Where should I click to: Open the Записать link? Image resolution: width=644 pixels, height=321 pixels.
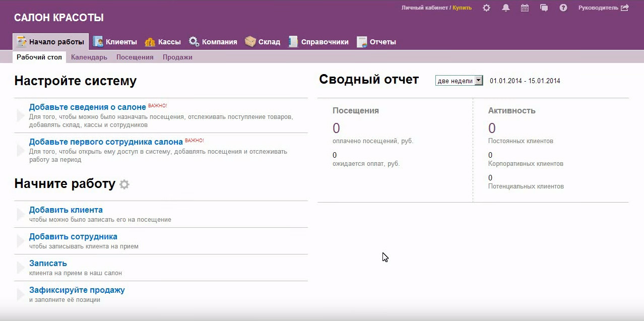(x=48, y=264)
